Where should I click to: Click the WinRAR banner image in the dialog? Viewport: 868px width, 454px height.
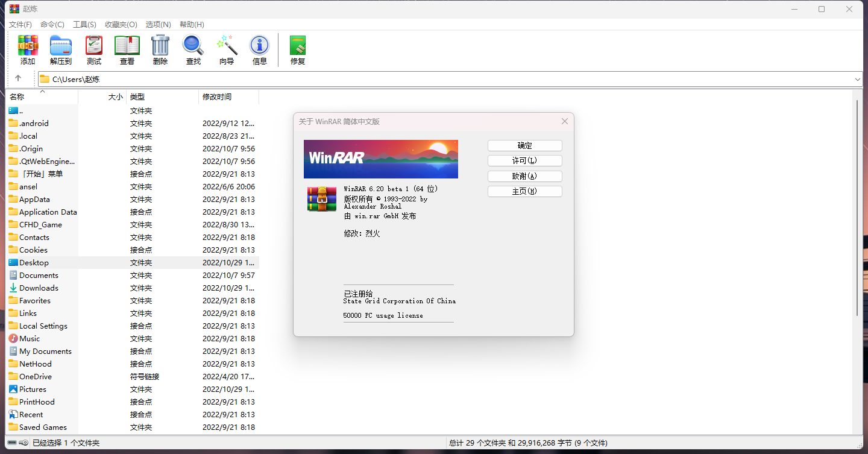(x=381, y=159)
